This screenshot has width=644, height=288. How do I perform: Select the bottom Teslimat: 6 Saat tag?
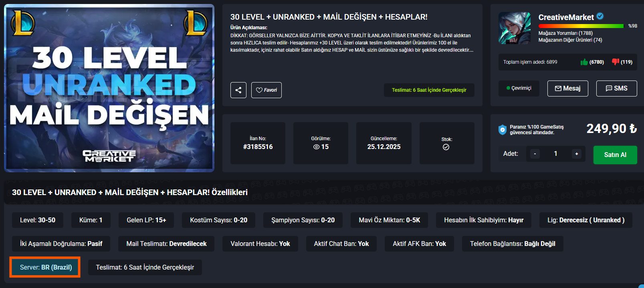(145, 268)
